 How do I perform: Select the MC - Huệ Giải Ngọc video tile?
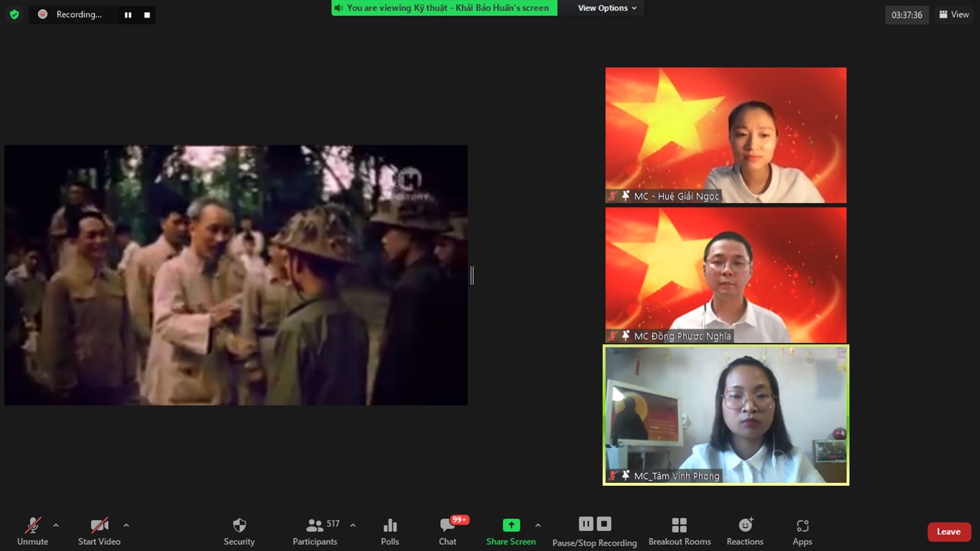pos(726,135)
